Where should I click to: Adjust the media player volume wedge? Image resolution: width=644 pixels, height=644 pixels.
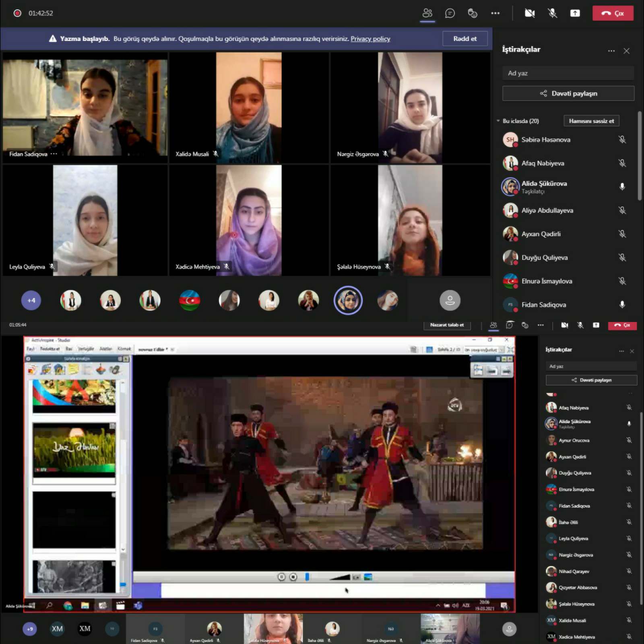[340, 577]
